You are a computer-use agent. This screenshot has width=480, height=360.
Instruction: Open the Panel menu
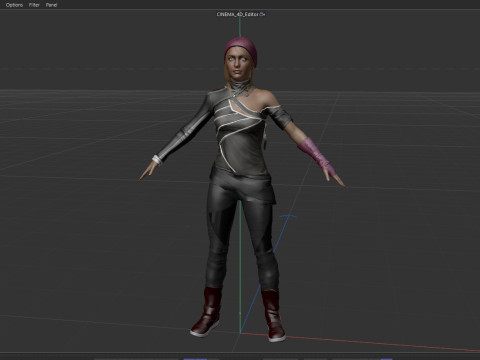51,5
